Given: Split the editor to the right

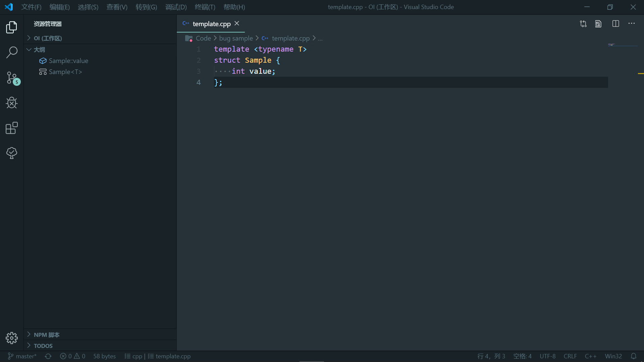Looking at the screenshot, I should (616, 24).
